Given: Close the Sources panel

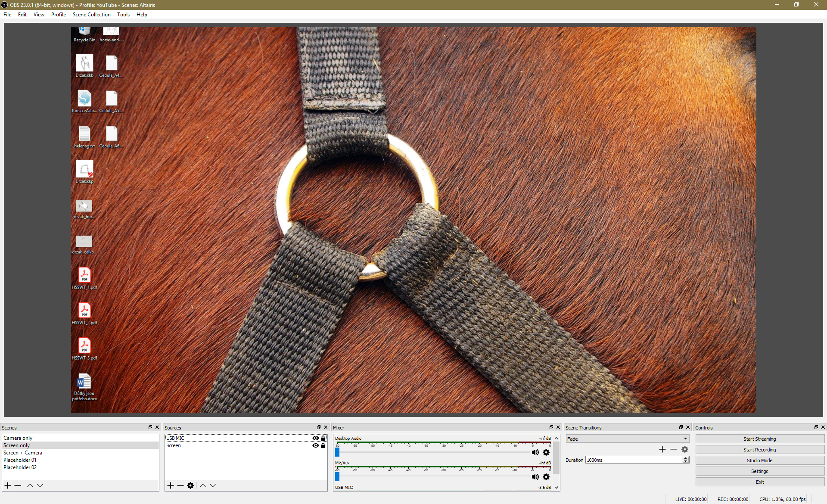Looking at the screenshot, I should [326, 427].
